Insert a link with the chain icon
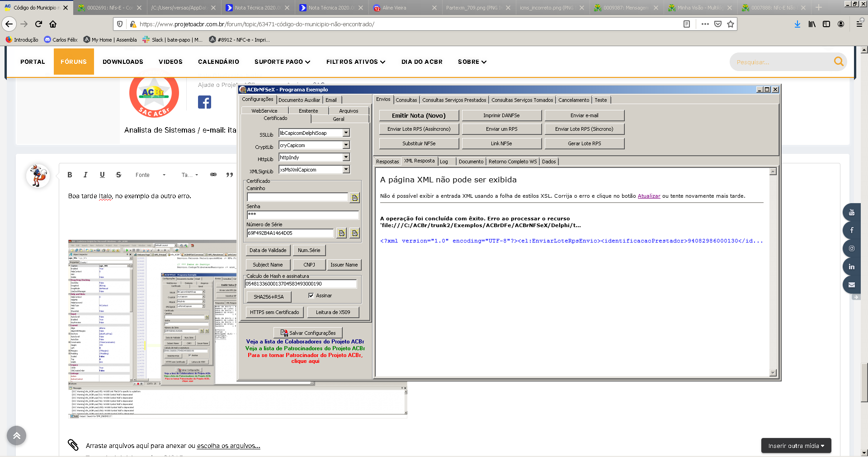 pyautogui.click(x=213, y=175)
